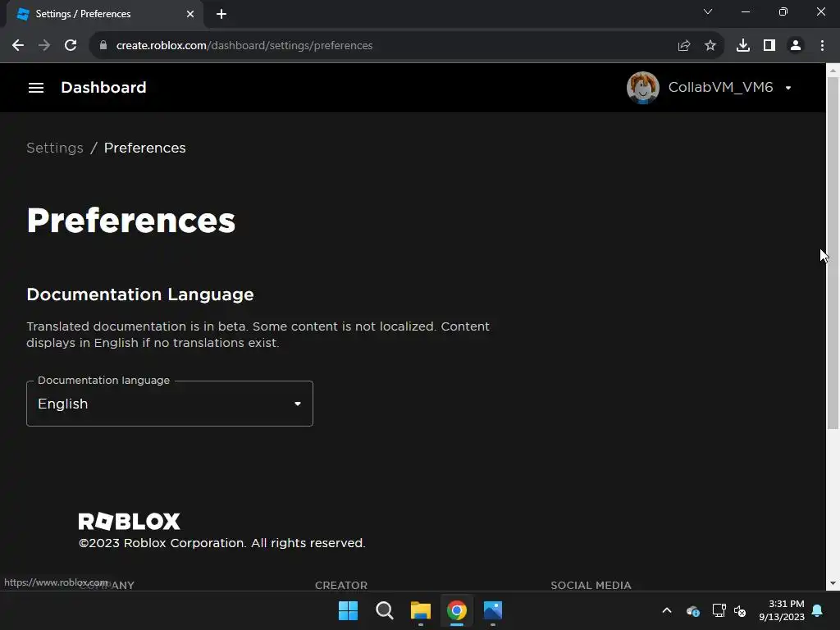Screen dimensions: 840x630
Task: Open the Chrome profile menu
Action: coord(796,46)
